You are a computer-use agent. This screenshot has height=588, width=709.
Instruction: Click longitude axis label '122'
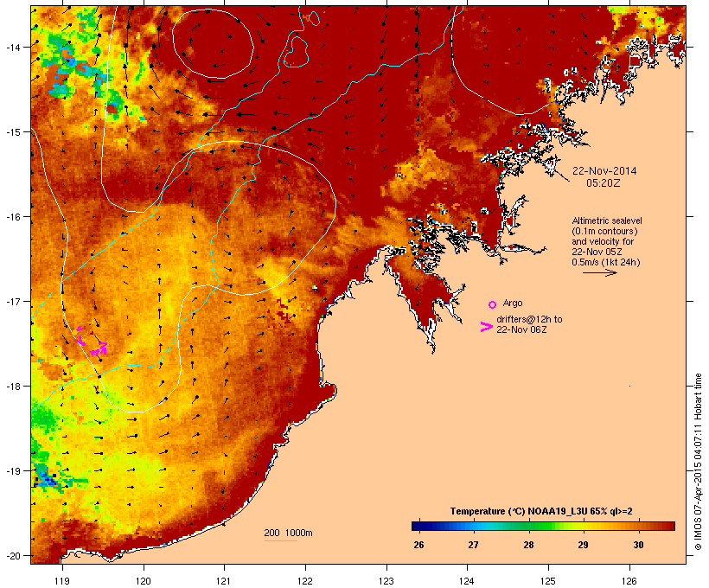click(305, 581)
